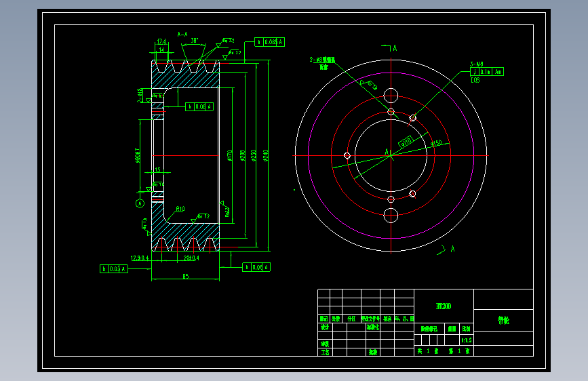Image resolution: width=588 pixels, height=381 pixels.
Task: Click the 12.5±0.4 dimension text
Action: (x=140, y=258)
